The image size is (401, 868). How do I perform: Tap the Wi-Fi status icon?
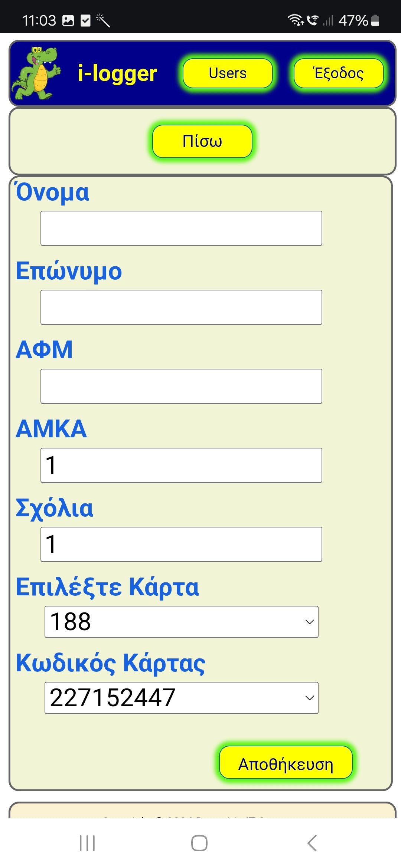(x=296, y=20)
